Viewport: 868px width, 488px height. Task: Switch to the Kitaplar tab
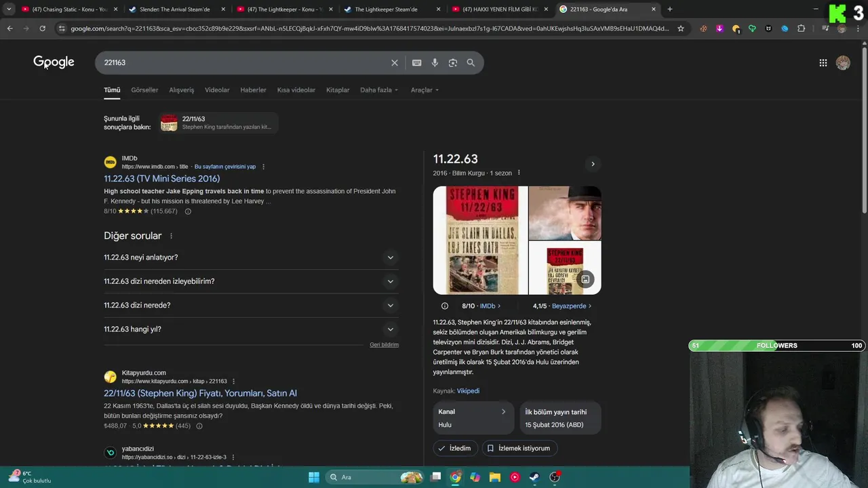(x=338, y=90)
